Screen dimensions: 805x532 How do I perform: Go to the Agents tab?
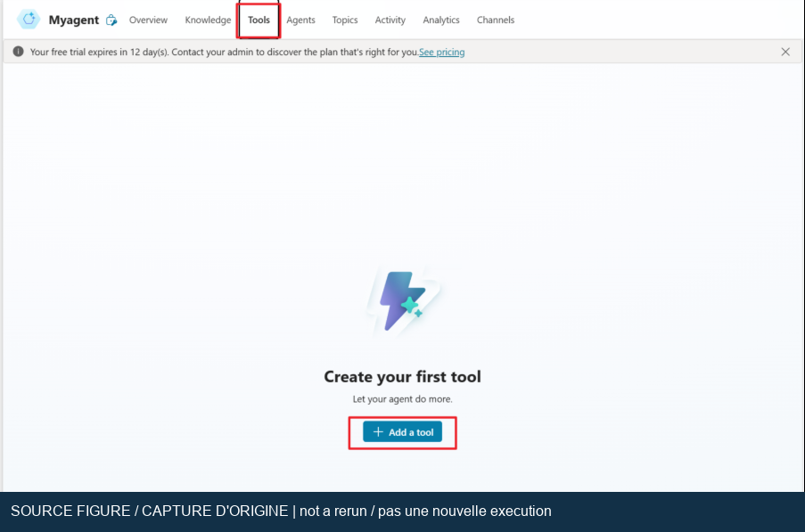300,20
